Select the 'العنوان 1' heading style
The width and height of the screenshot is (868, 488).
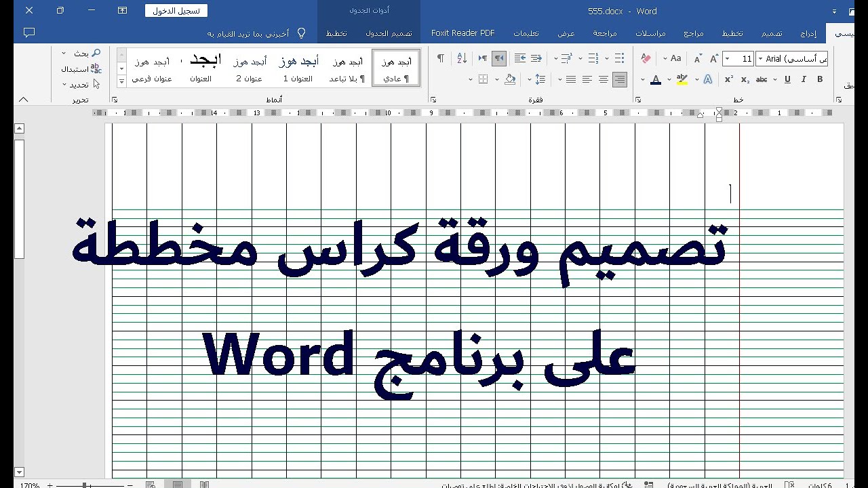298,68
